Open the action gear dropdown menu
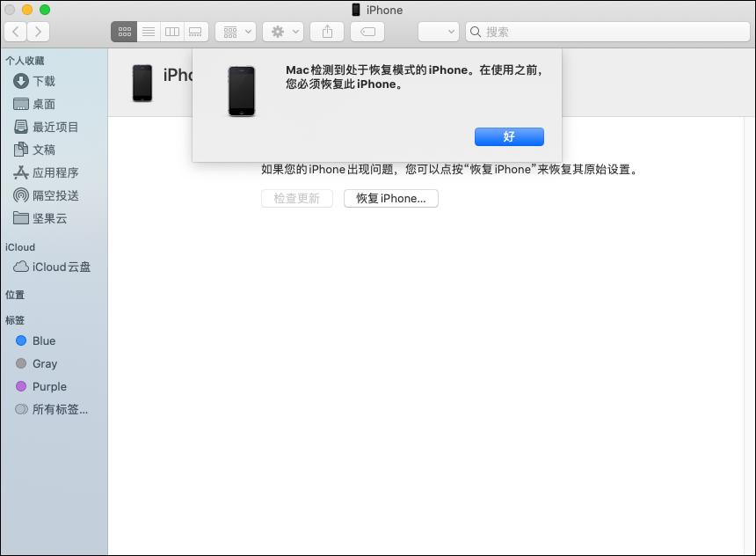The height and width of the screenshot is (556, 756). point(280,32)
